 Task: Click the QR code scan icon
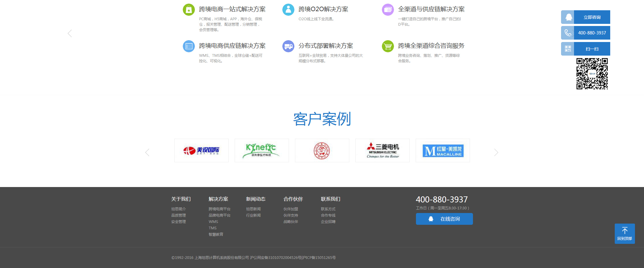click(x=568, y=49)
